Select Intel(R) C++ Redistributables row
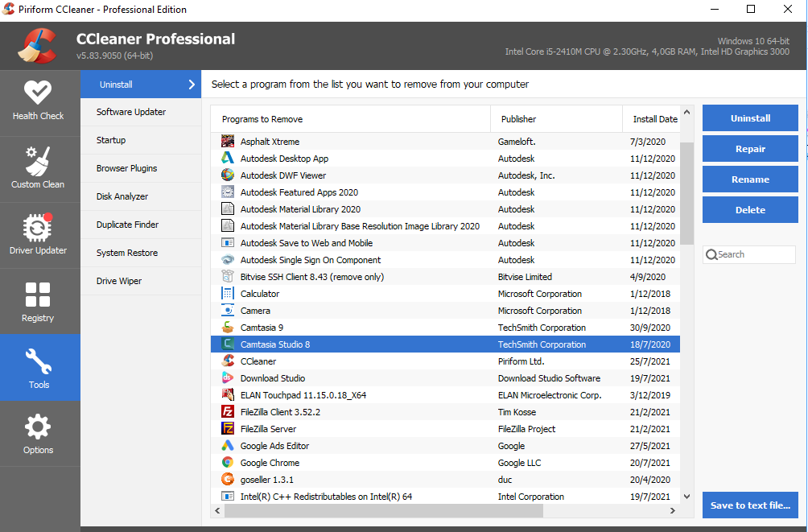The width and height of the screenshot is (808, 532). pos(445,497)
